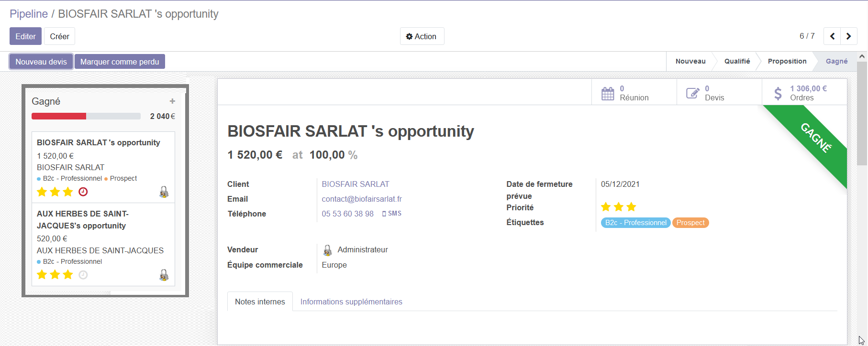Select Proposition stage in status bar
The width and height of the screenshot is (868, 346).
pyautogui.click(x=787, y=61)
